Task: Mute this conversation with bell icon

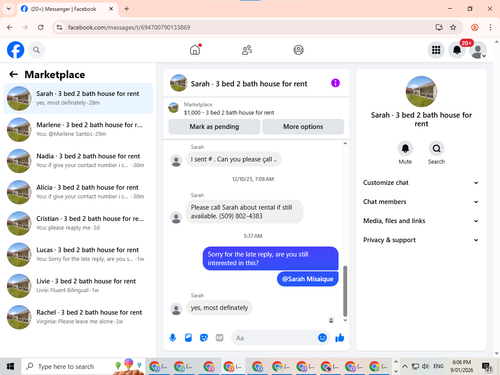Action: point(405,148)
